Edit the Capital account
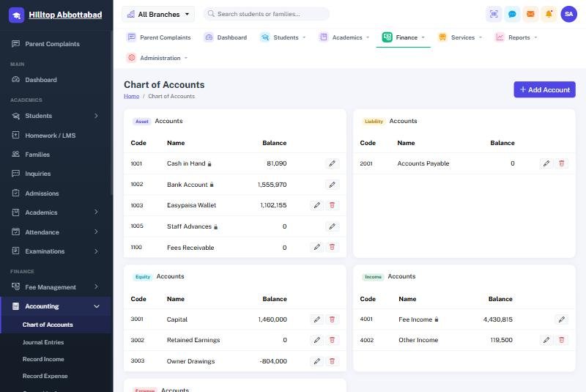586x392 pixels. [x=317, y=319]
